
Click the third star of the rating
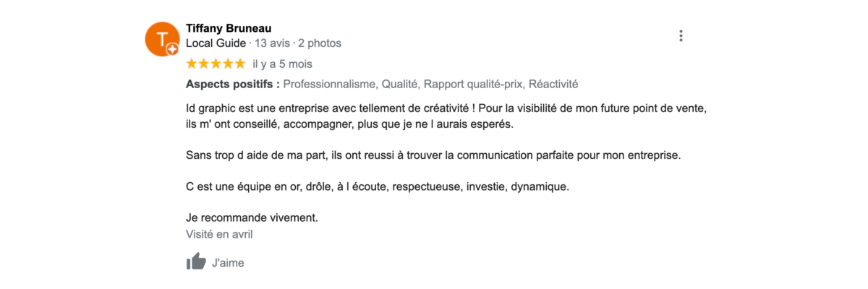pos(216,64)
